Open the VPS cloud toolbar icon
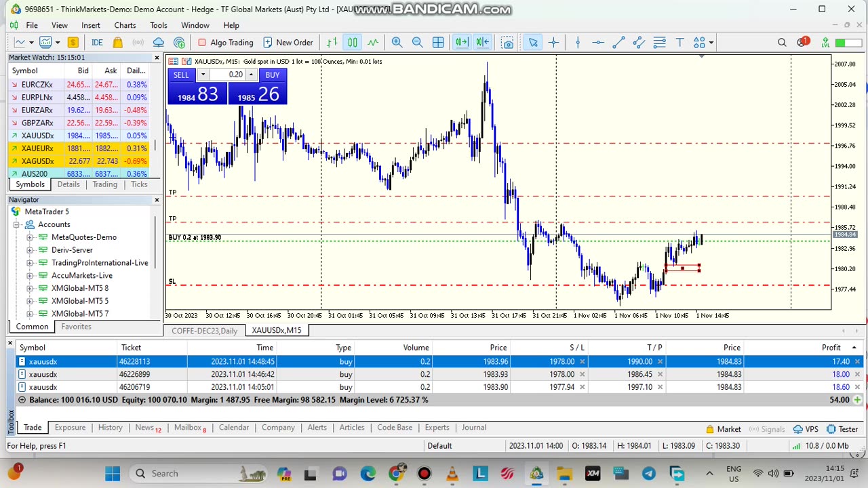868x488 pixels. [x=158, y=42]
